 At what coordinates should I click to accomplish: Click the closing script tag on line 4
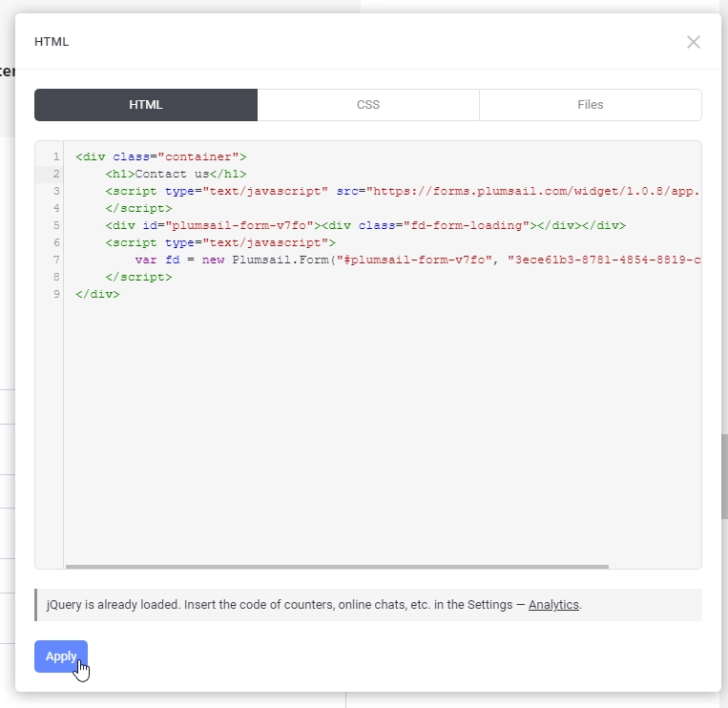[x=138, y=208]
